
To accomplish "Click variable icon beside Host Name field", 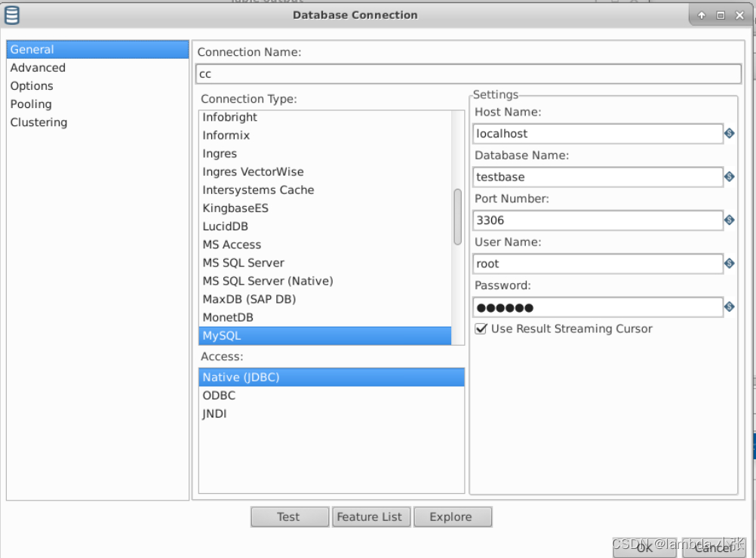I will pyautogui.click(x=729, y=133).
